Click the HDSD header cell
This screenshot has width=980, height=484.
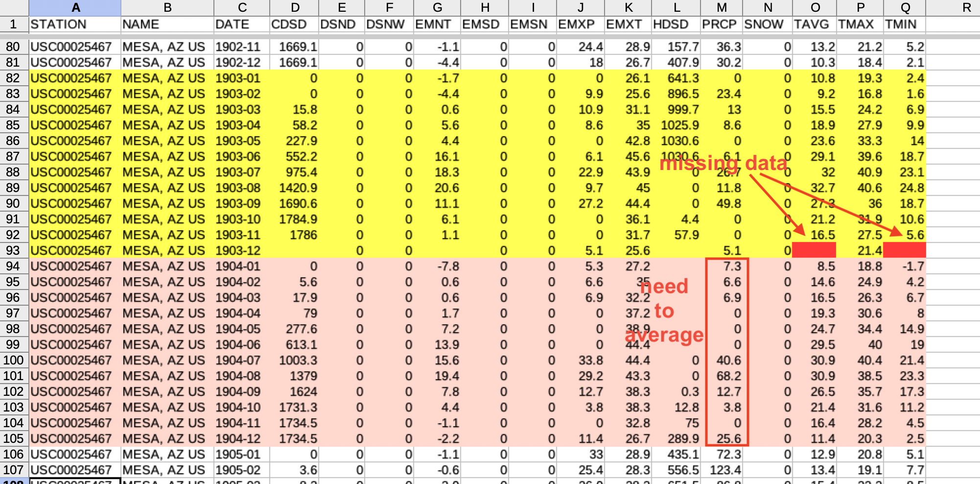[x=676, y=24]
